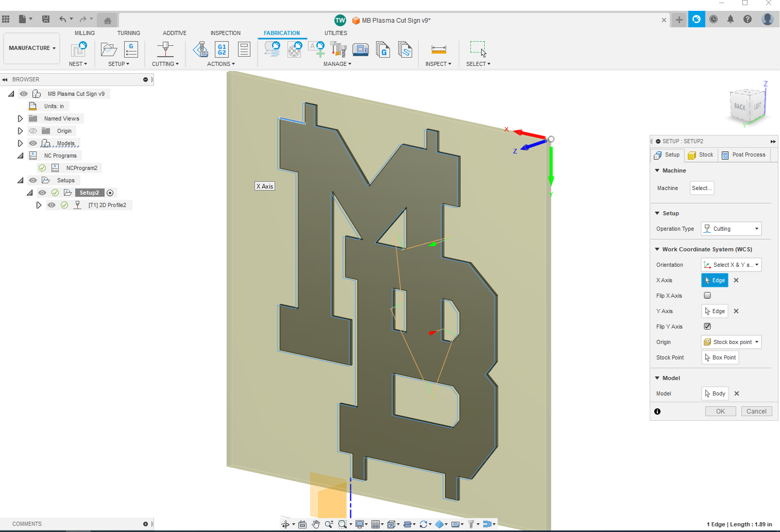The image size is (780, 532).
Task: Collapse the NC Programs node
Action: pyautogui.click(x=21, y=156)
